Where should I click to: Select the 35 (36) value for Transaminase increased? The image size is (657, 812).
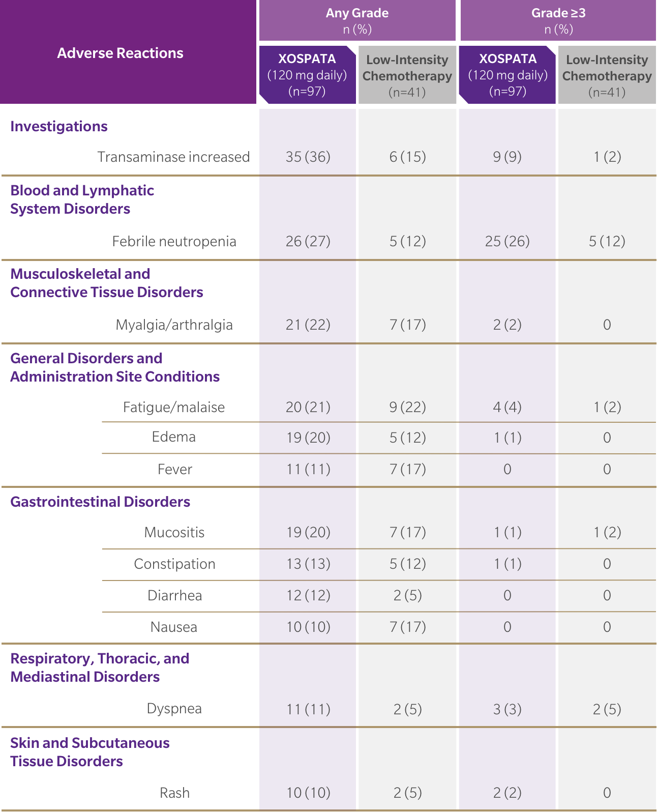tap(308, 157)
